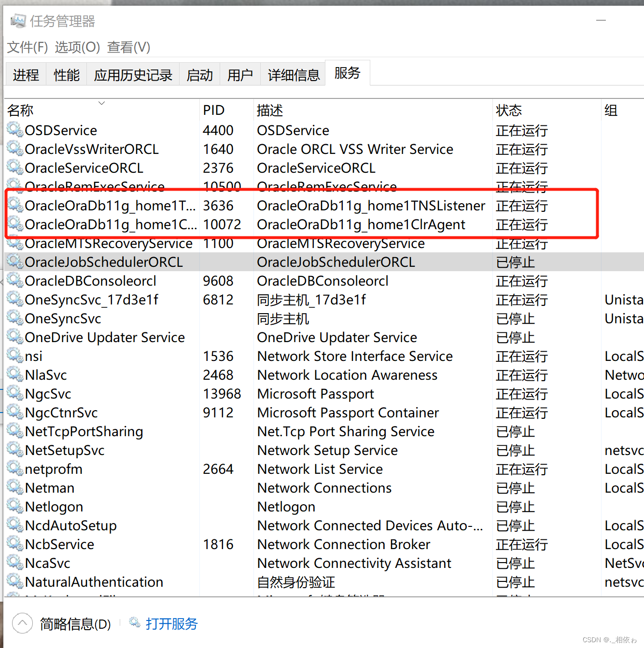Switch to the 启动 tab
This screenshot has height=648, width=644.
[x=200, y=75]
